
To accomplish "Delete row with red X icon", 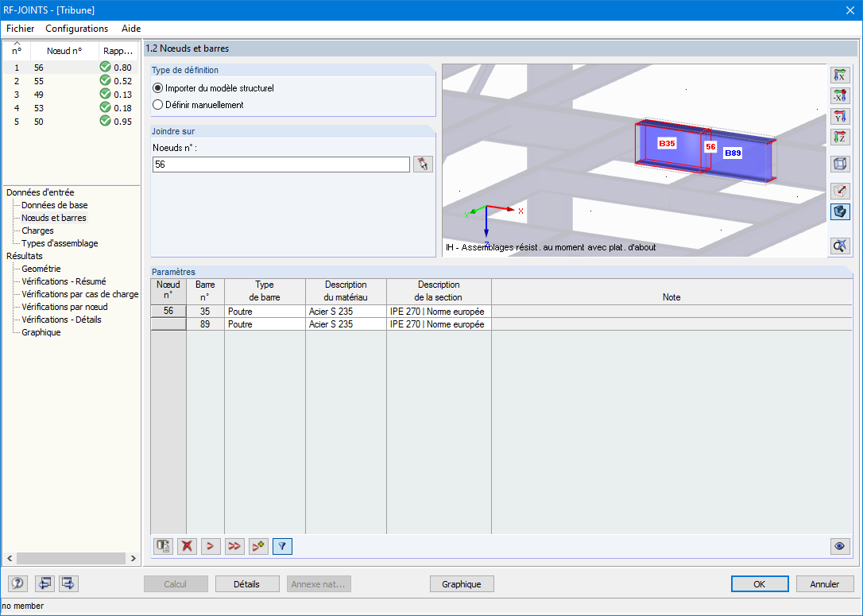I will coord(187,546).
